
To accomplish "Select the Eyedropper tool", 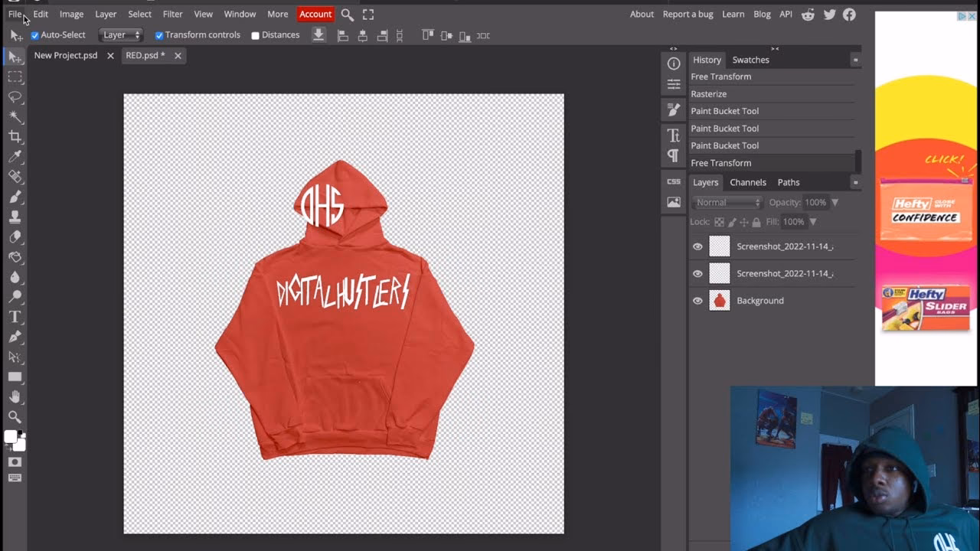I will (15, 157).
